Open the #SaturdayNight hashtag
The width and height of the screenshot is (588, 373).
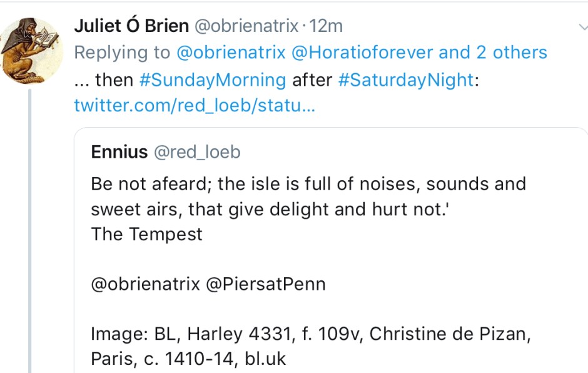point(406,79)
